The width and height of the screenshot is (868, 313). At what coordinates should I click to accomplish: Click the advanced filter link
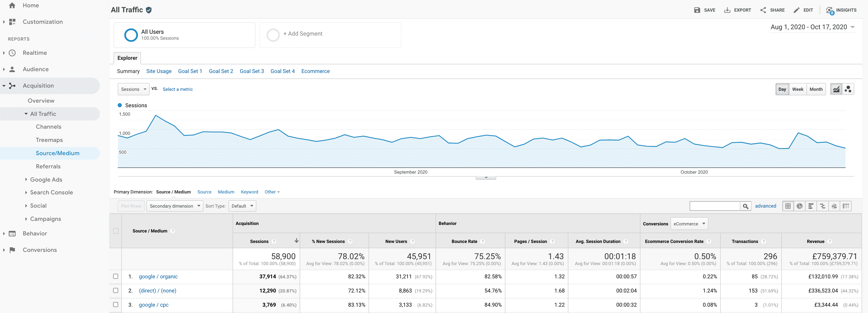[x=766, y=206]
